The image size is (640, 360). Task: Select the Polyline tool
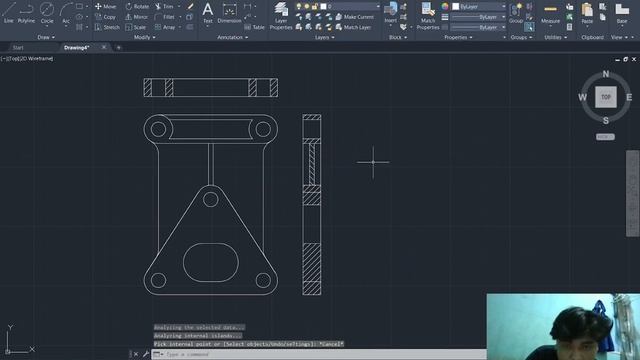click(x=26, y=12)
